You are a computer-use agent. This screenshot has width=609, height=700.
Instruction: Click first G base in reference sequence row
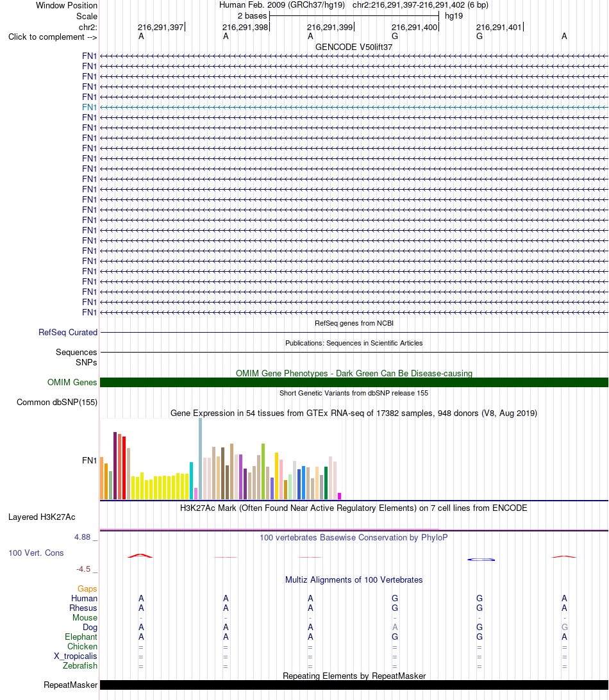pyautogui.click(x=395, y=36)
